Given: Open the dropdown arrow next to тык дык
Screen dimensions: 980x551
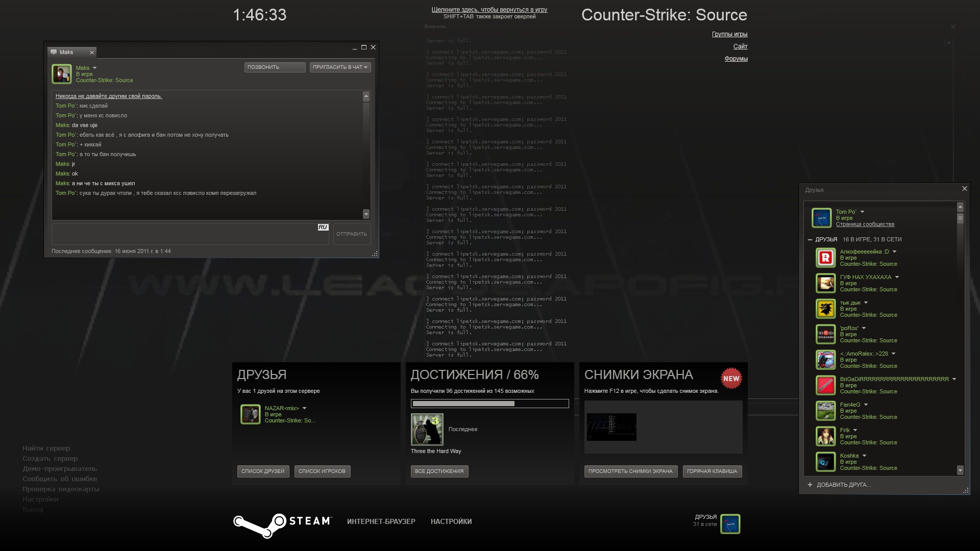Looking at the screenshot, I should pyautogui.click(x=866, y=303).
